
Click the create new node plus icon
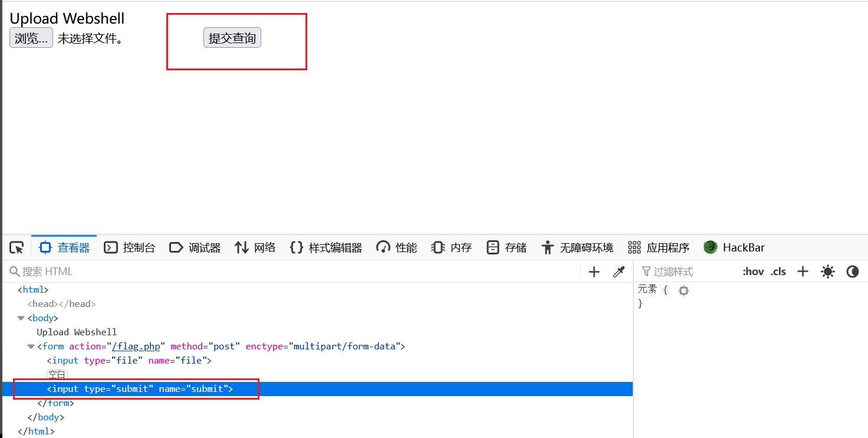click(594, 272)
